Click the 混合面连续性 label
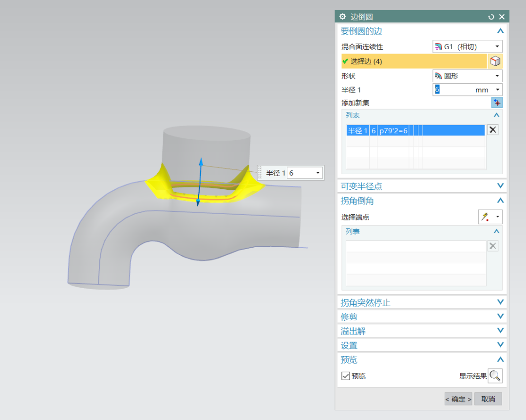Image resolution: width=526 pixels, height=420 pixels. click(x=362, y=47)
